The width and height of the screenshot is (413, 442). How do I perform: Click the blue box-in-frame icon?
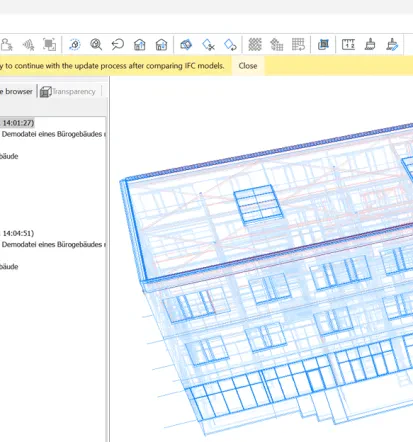tap(323, 44)
